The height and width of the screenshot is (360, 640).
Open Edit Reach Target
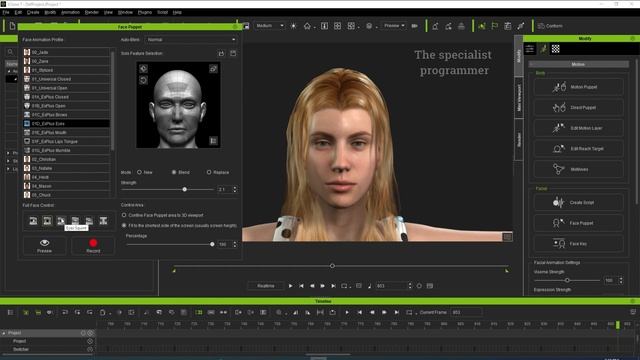(578, 149)
